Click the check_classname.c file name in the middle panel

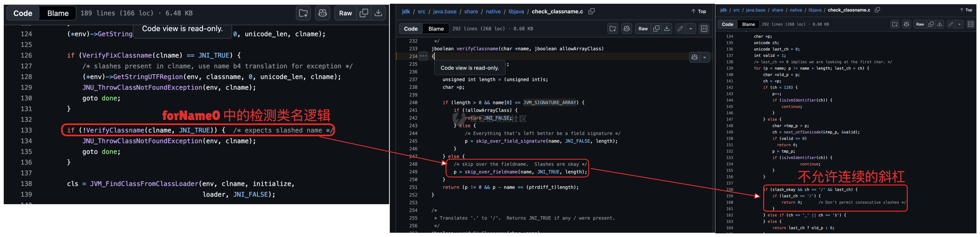point(557,11)
